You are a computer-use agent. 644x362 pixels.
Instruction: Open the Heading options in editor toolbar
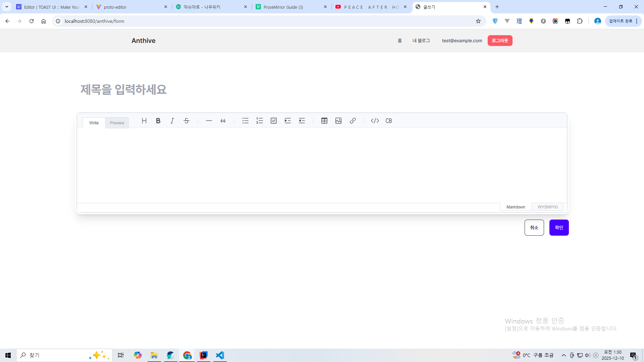pyautogui.click(x=144, y=121)
